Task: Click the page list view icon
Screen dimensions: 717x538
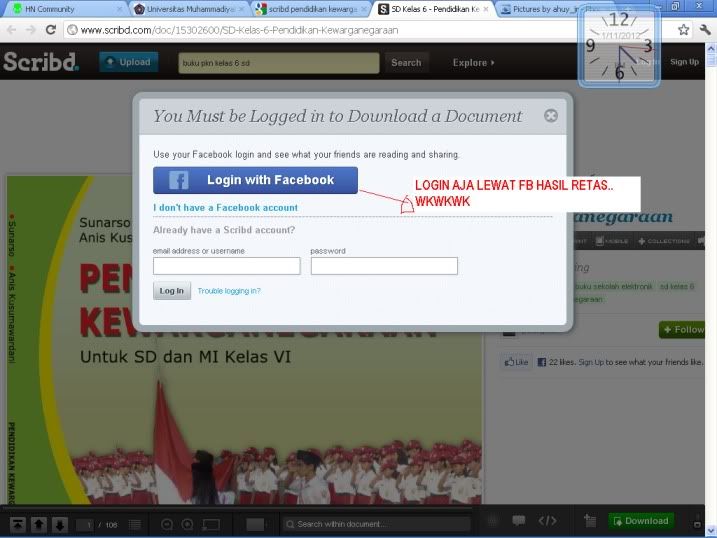Action: pos(135,524)
